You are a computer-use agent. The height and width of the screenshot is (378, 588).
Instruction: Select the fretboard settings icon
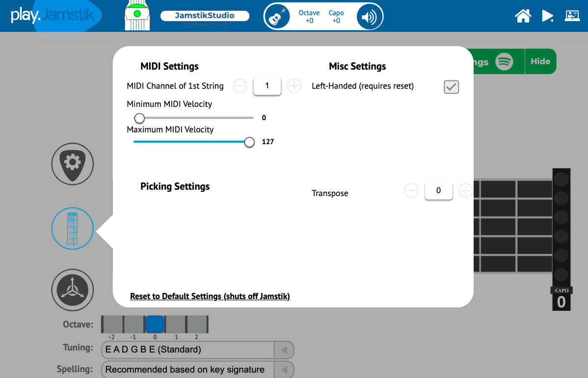point(72,228)
